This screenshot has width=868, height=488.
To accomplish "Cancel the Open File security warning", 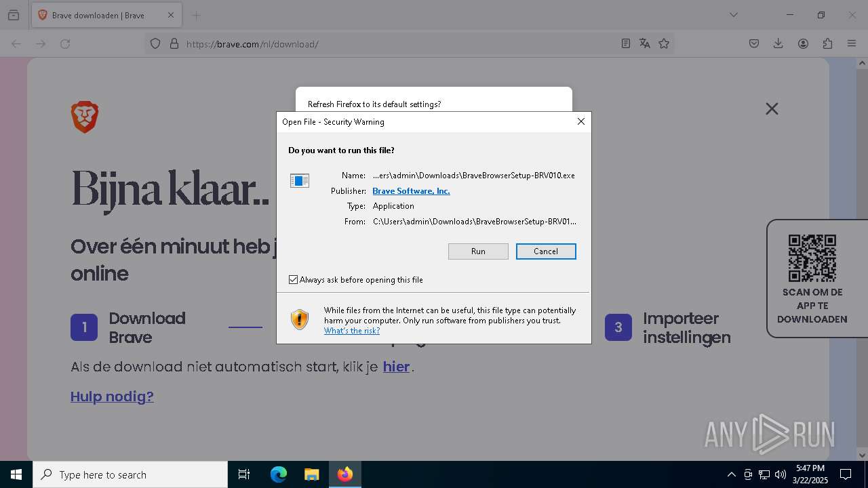I will [546, 251].
